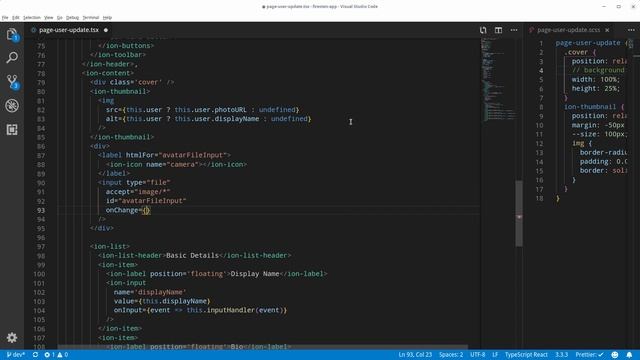The image size is (640, 360).
Task: Click the synchronize changes icon in status bar
Action: (x=36, y=355)
